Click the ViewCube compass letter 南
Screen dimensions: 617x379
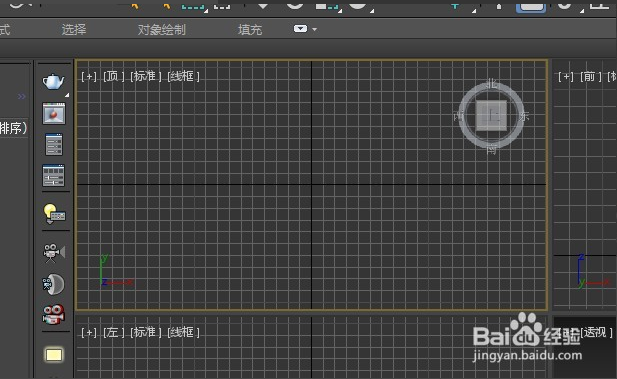coord(491,150)
